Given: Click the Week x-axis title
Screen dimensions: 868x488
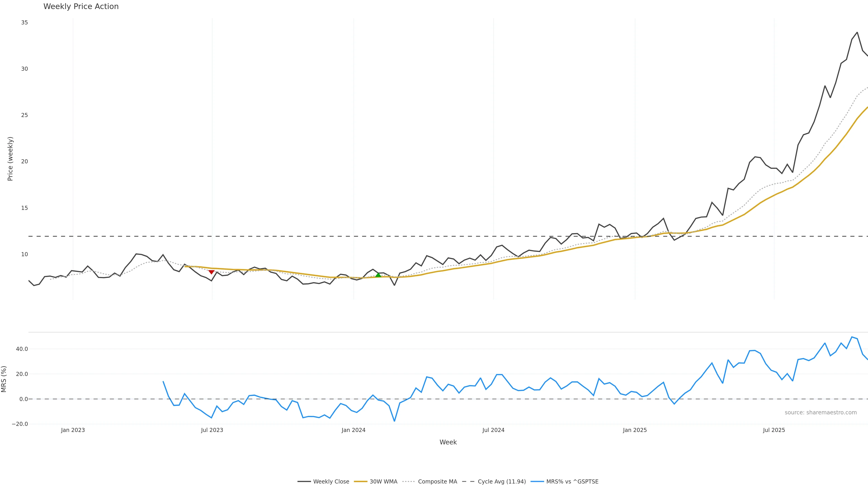Looking at the screenshot, I should pyautogui.click(x=448, y=442).
